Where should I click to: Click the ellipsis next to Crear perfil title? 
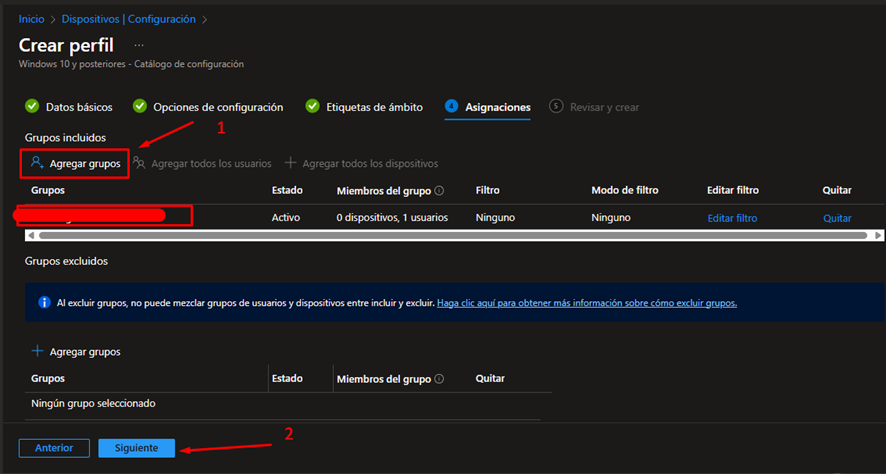[x=139, y=45]
